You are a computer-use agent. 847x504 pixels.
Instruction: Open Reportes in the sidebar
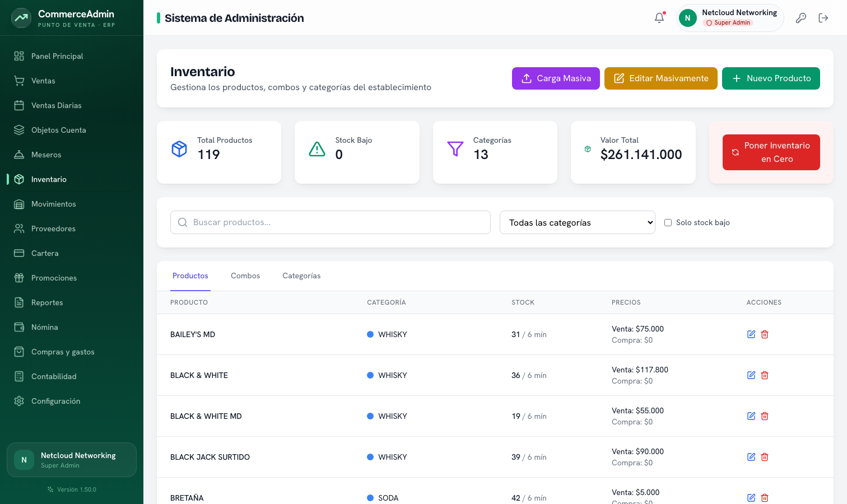(x=72, y=302)
